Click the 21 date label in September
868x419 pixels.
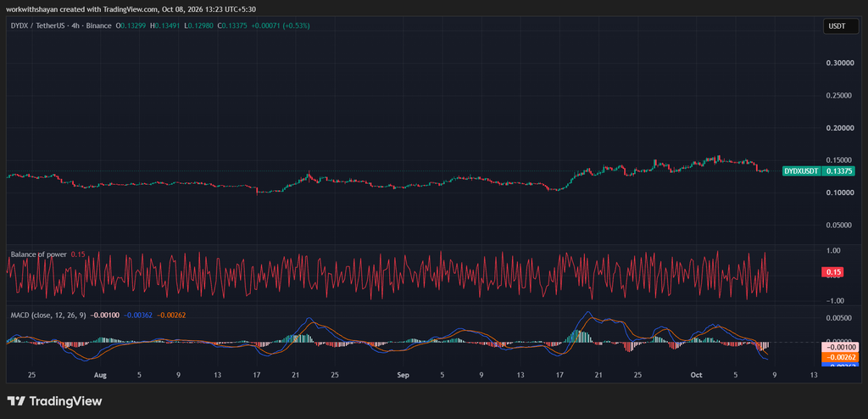coord(598,375)
